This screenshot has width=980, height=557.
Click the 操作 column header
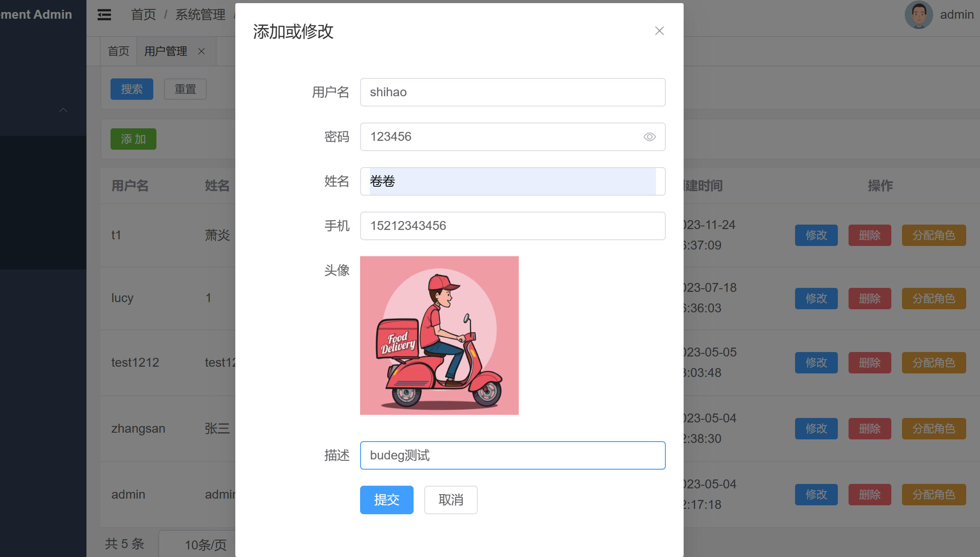[881, 186]
